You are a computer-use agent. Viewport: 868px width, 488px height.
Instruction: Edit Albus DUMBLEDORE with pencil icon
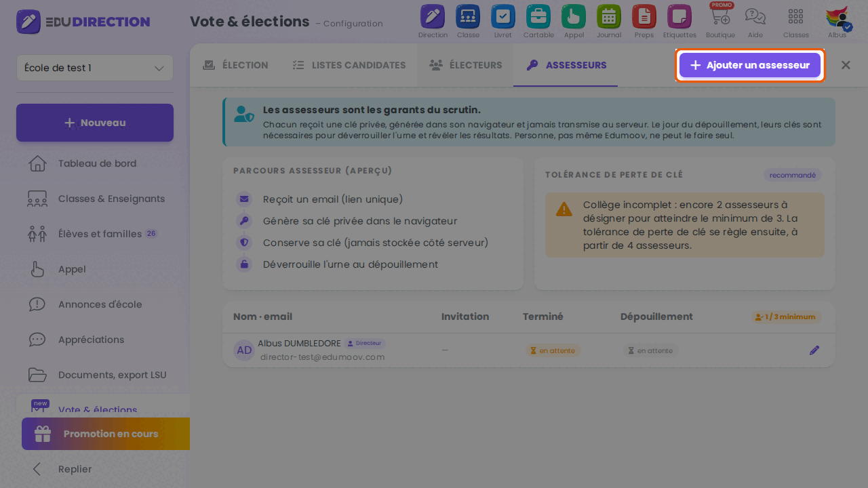814,350
